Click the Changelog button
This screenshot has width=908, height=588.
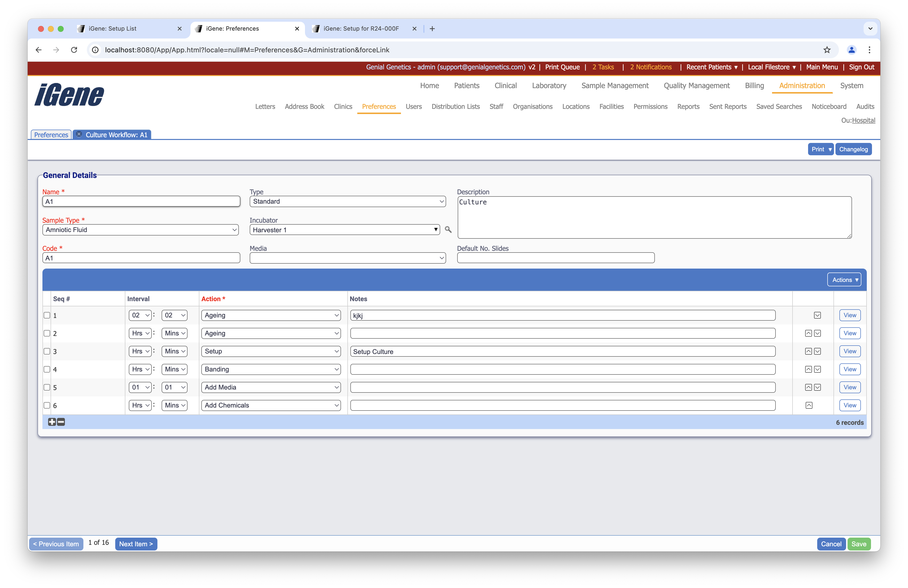click(853, 149)
